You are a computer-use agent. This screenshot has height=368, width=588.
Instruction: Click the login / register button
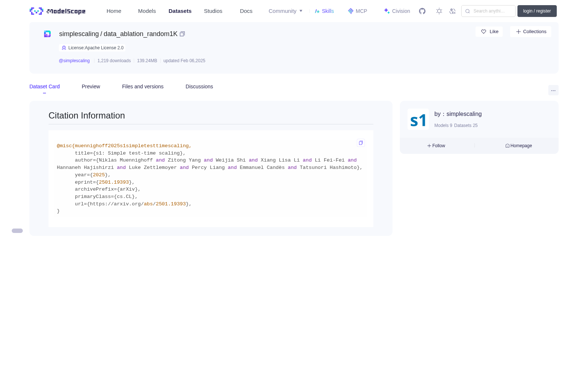point(537,11)
